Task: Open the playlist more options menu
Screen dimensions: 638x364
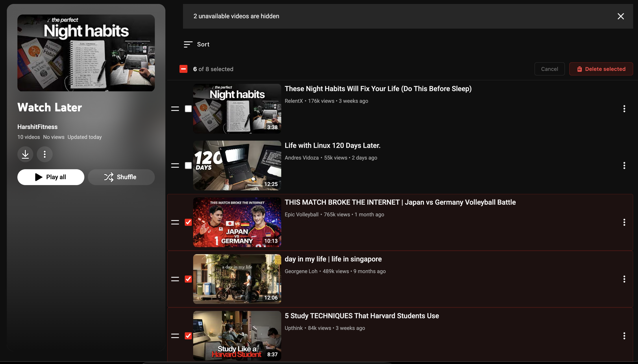Action: [44, 154]
